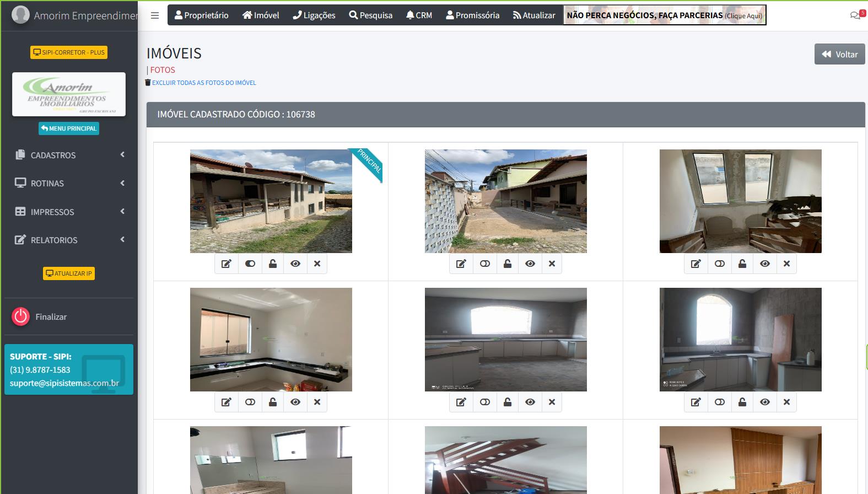
Task: Click Atualizar in the top bar
Action: [534, 15]
